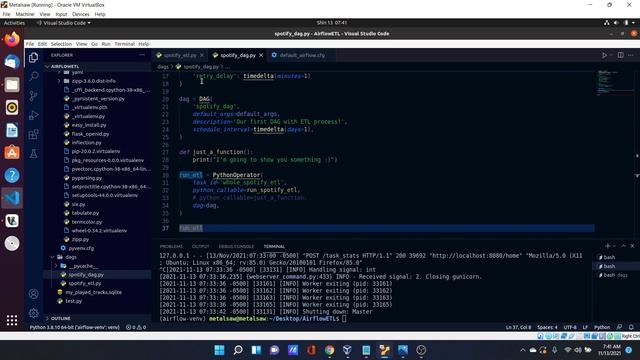Change the Spaces: 4 indentation setting
This screenshot has width=640, height=360.
point(547,327)
